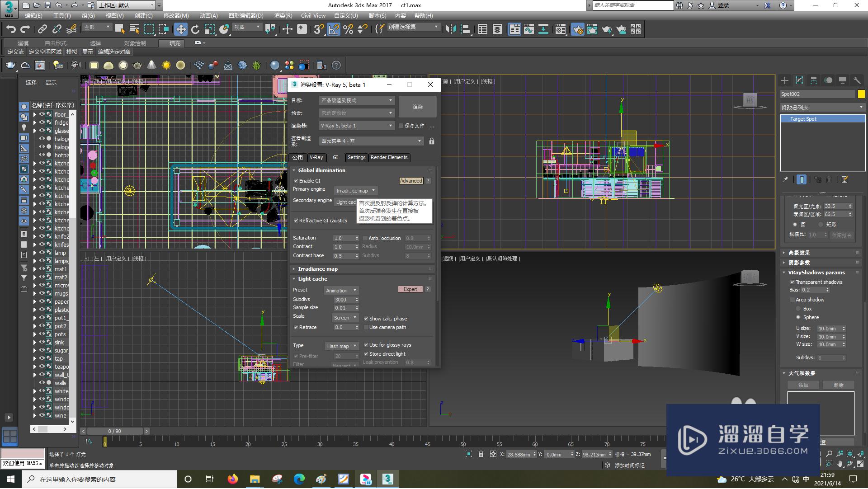868x489 pixels.
Task: Click the Expert button in Irradiance map
Action: (x=410, y=289)
